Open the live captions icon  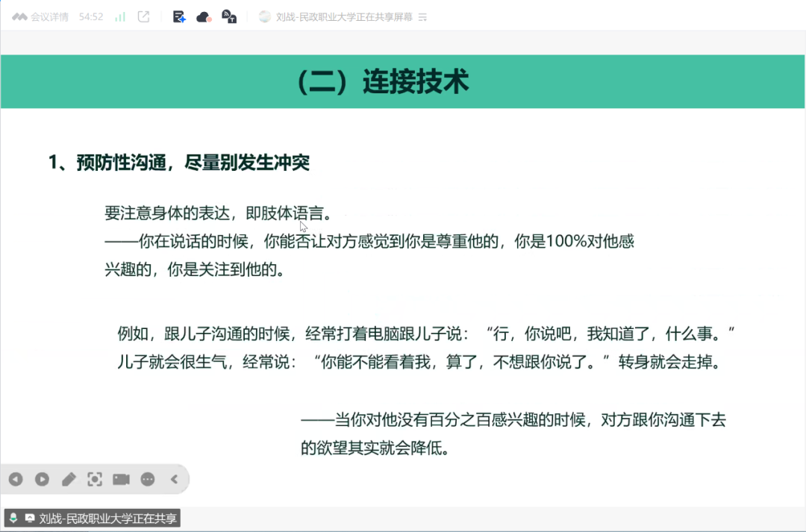230,16
